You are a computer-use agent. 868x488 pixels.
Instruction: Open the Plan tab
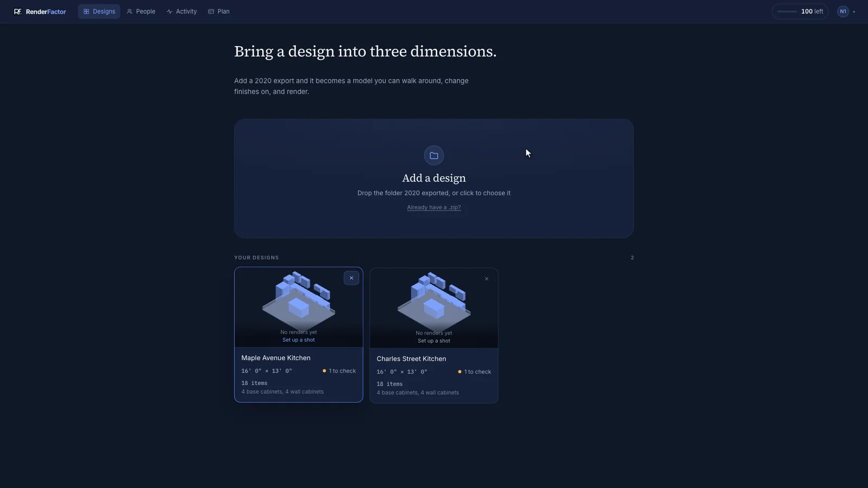click(x=219, y=11)
